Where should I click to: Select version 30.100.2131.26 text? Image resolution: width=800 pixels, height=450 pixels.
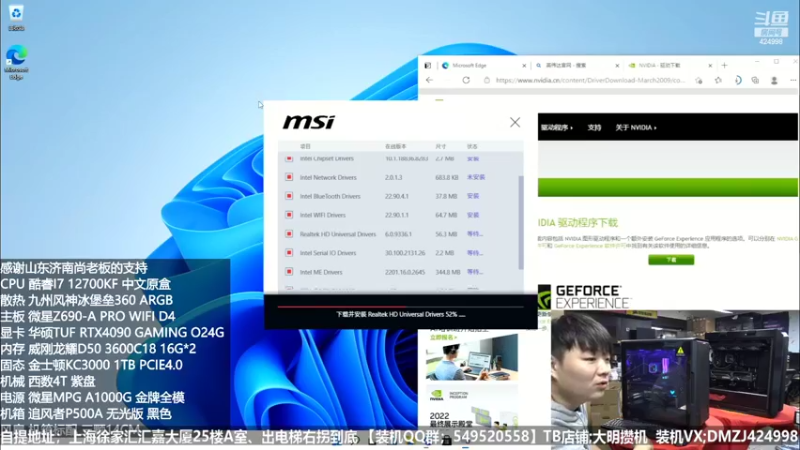(x=405, y=253)
